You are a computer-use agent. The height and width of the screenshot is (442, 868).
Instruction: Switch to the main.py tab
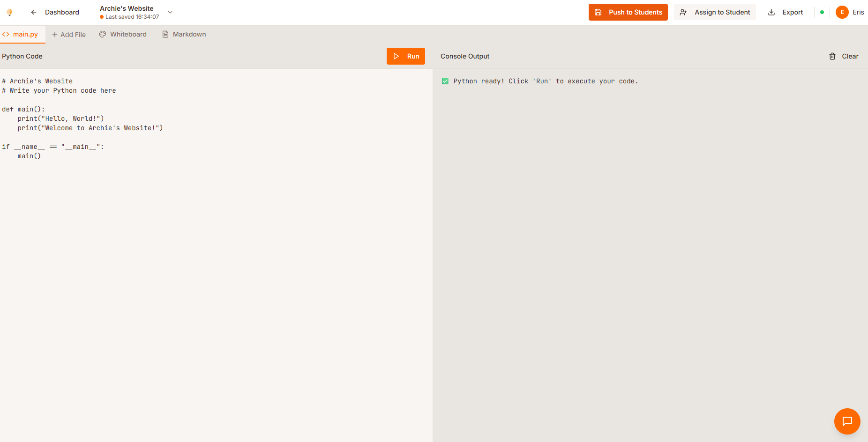click(x=25, y=34)
